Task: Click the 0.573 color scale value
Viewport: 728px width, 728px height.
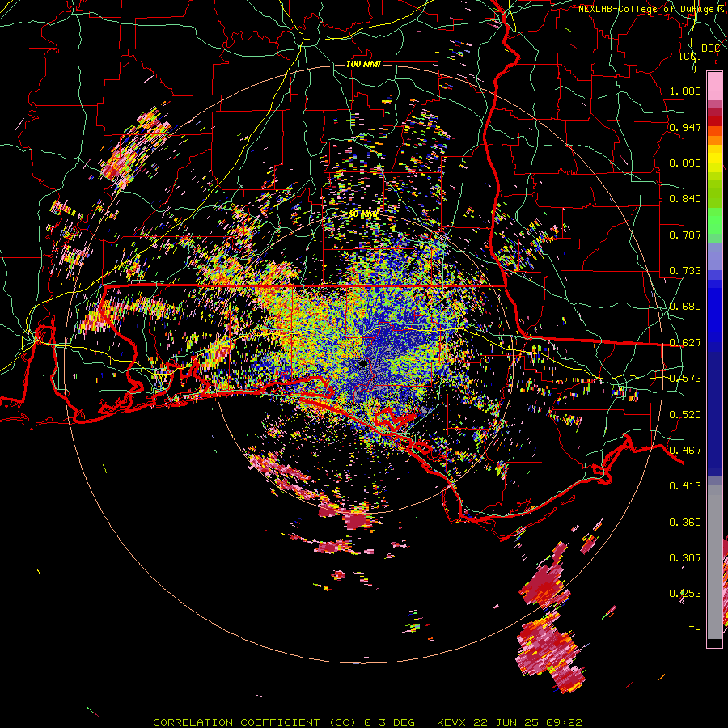Action: [685, 379]
